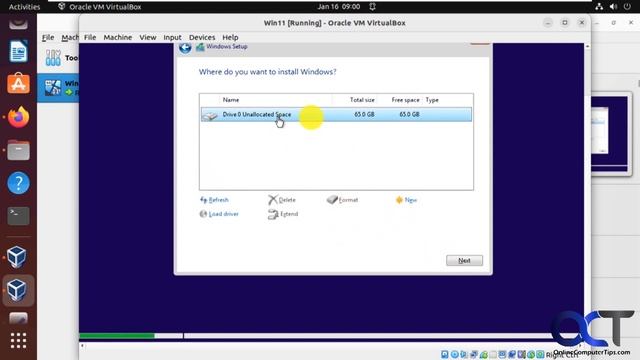Screen dimensions: 640x360
Task: Click the Name column header
Action: [231, 100]
